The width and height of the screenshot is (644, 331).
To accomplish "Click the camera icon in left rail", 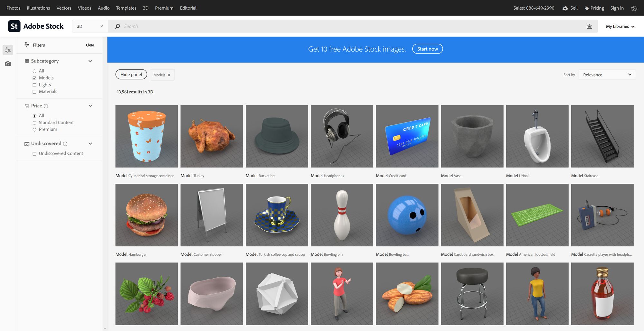I will click(x=8, y=64).
